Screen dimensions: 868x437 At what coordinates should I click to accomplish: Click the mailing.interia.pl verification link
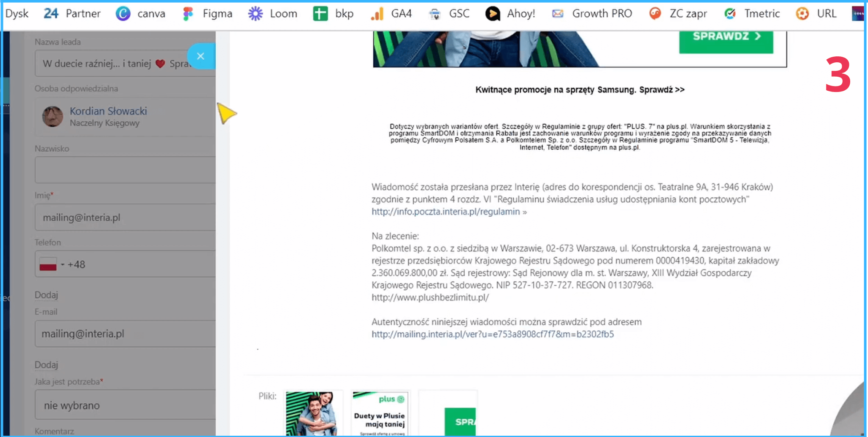(x=492, y=334)
